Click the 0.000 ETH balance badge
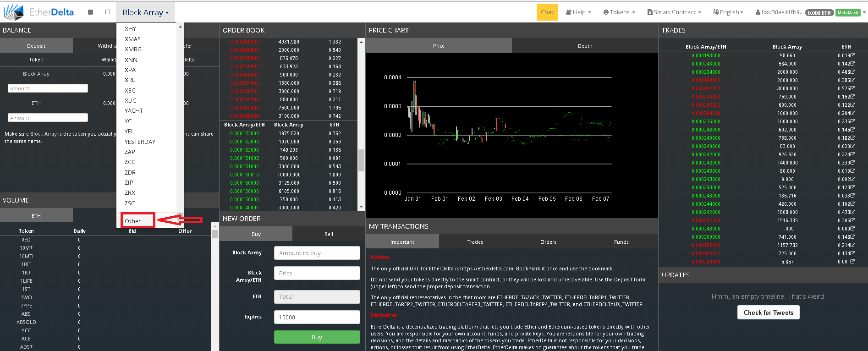868x351 pixels. click(819, 13)
